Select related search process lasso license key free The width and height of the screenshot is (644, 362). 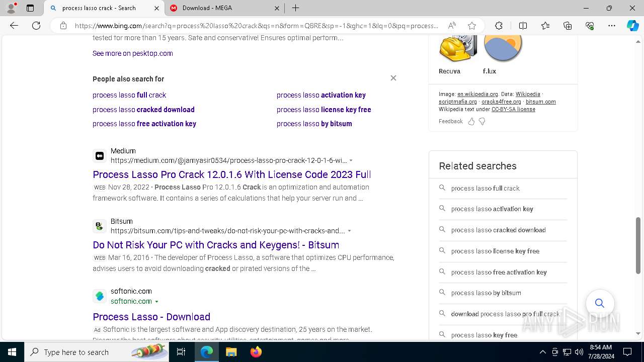coord(503,251)
